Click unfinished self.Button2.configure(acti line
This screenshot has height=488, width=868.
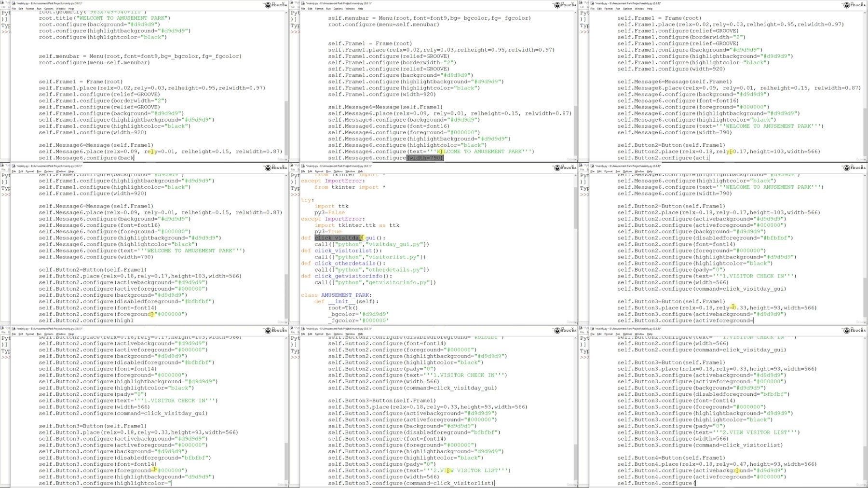pos(663,158)
